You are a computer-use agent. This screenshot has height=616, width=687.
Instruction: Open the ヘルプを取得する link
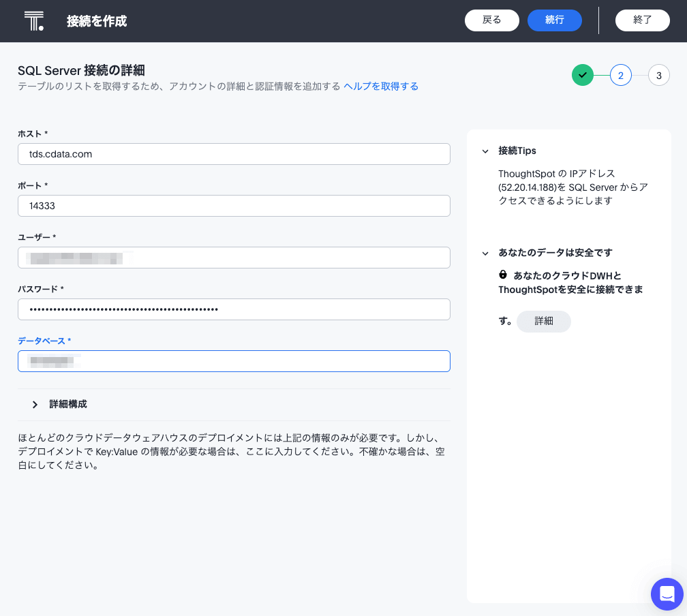pyautogui.click(x=381, y=87)
